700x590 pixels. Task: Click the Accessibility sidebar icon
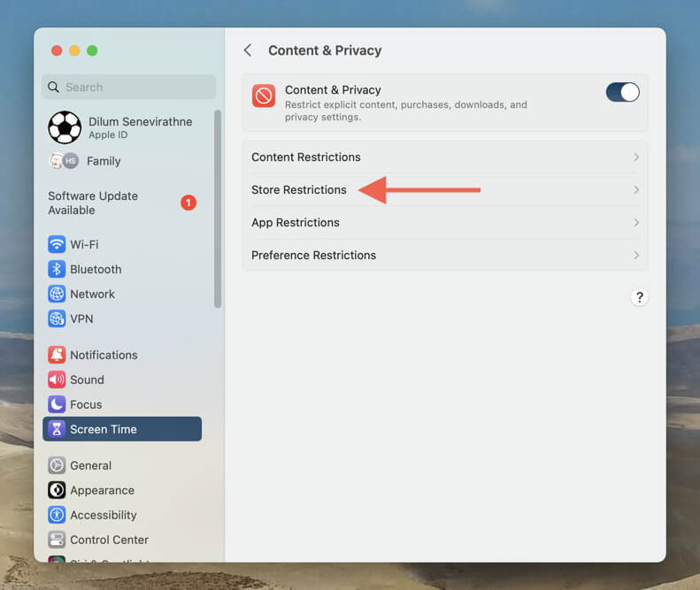(x=57, y=515)
